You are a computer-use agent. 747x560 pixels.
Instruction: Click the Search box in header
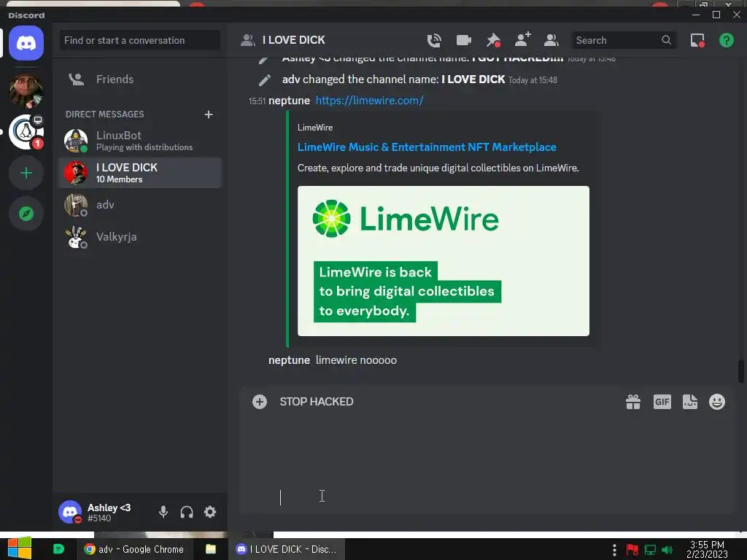pyautogui.click(x=624, y=41)
